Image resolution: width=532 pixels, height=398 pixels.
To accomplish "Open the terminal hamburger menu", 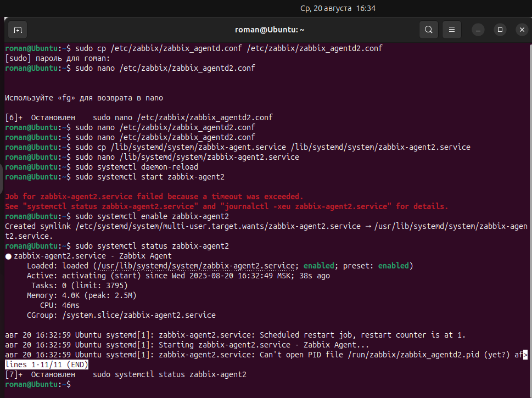I will pos(452,30).
